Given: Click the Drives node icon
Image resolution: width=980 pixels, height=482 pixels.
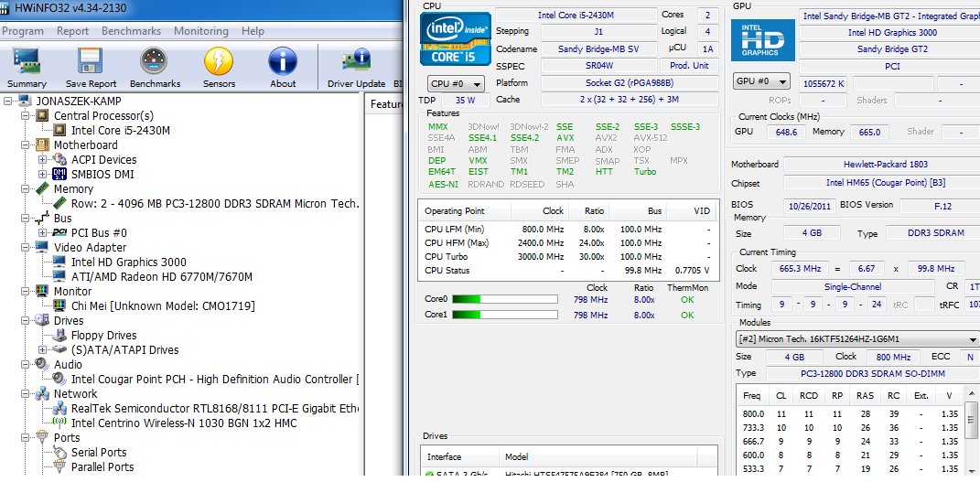Looking at the screenshot, I should tap(43, 320).
